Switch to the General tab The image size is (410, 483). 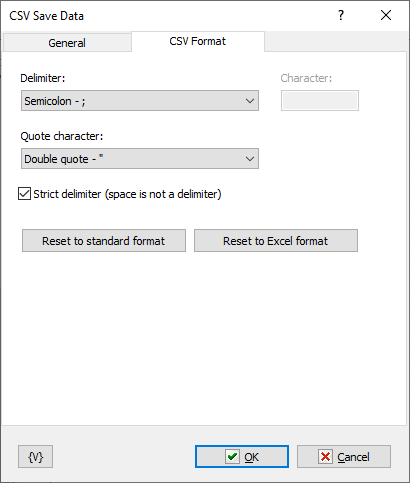pos(67,43)
